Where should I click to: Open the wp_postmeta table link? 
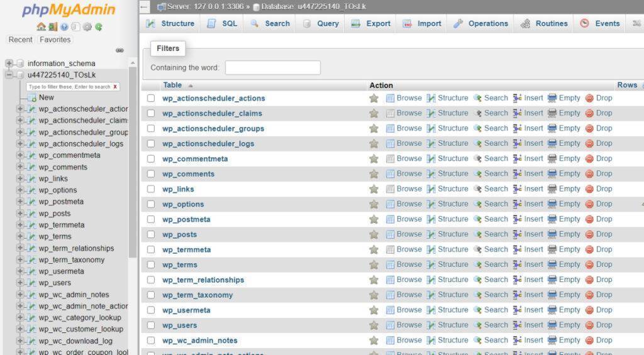click(x=186, y=219)
